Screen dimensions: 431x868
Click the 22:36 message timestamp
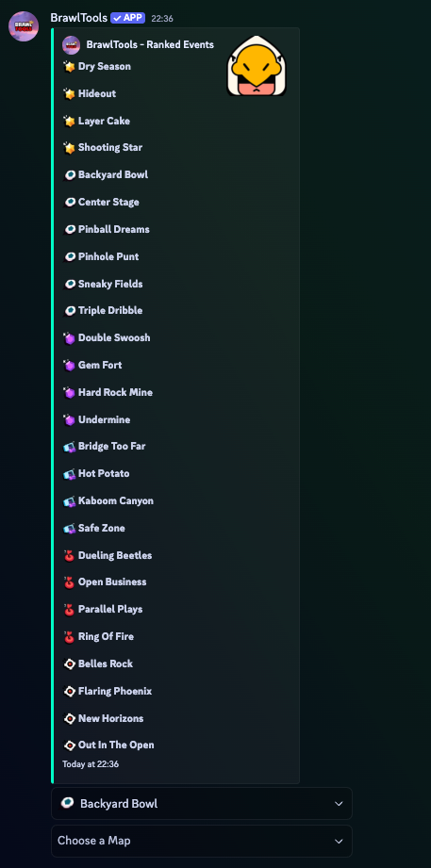[x=162, y=18]
